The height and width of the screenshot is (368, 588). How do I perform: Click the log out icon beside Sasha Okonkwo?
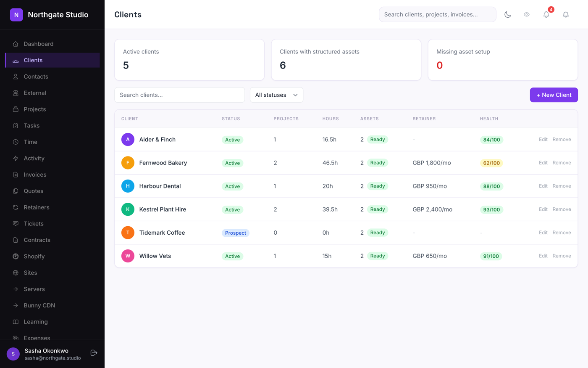click(x=94, y=353)
